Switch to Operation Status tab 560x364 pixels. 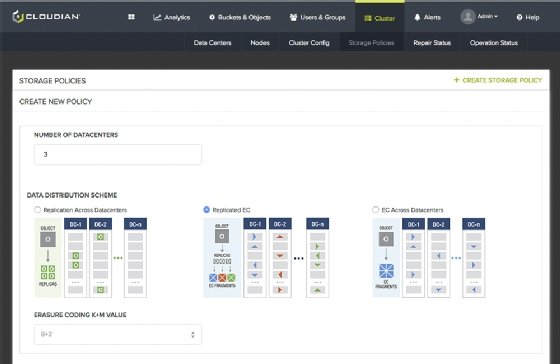point(494,43)
